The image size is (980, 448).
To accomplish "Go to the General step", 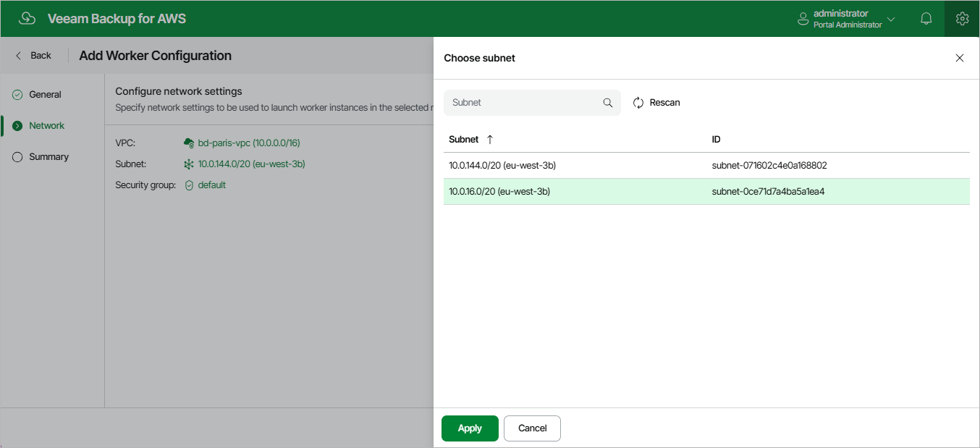I will click(45, 94).
